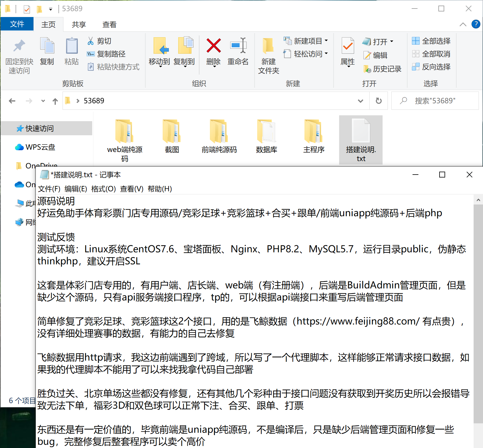Image resolution: width=483 pixels, height=448 pixels.
Task: Click Select All (全部选择) in ribbon
Action: pyautogui.click(x=431, y=41)
